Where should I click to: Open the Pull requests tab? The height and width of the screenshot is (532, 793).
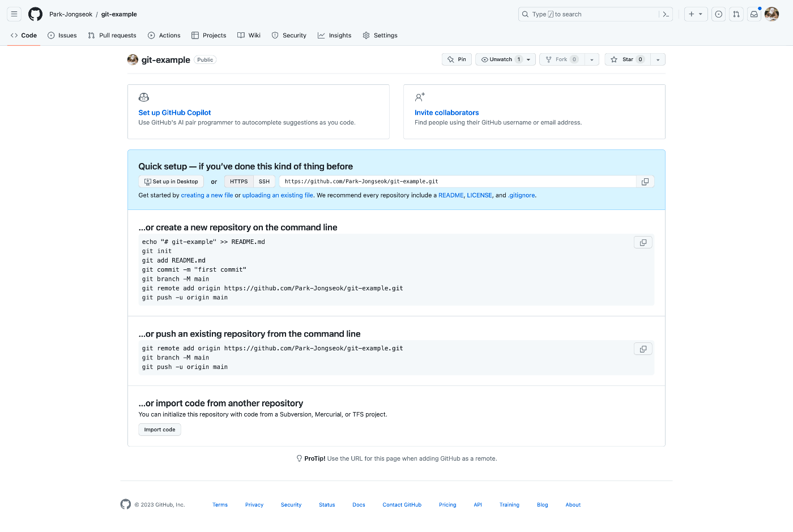pyautogui.click(x=112, y=35)
